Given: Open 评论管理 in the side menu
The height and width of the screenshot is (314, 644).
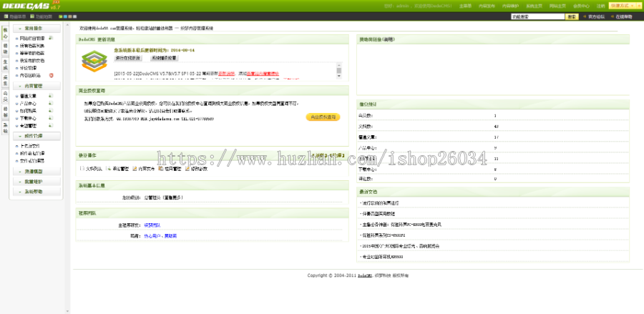Looking at the screenshot, I should pos(28,68).
